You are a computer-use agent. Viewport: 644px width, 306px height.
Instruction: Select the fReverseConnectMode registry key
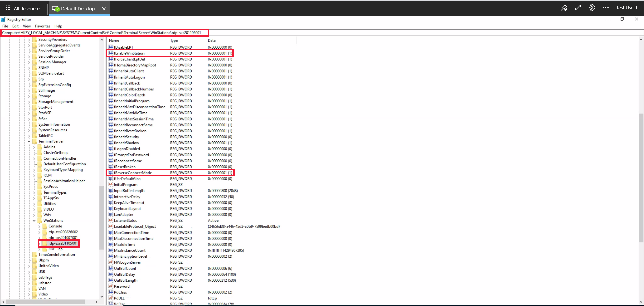[x=133, y=173]
